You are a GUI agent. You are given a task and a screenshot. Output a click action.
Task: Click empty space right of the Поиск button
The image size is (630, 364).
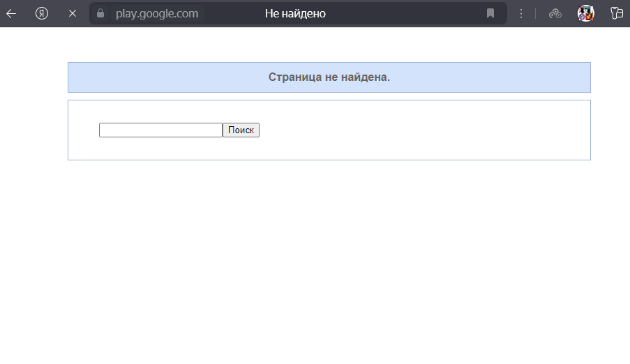(x=419, y=130)
